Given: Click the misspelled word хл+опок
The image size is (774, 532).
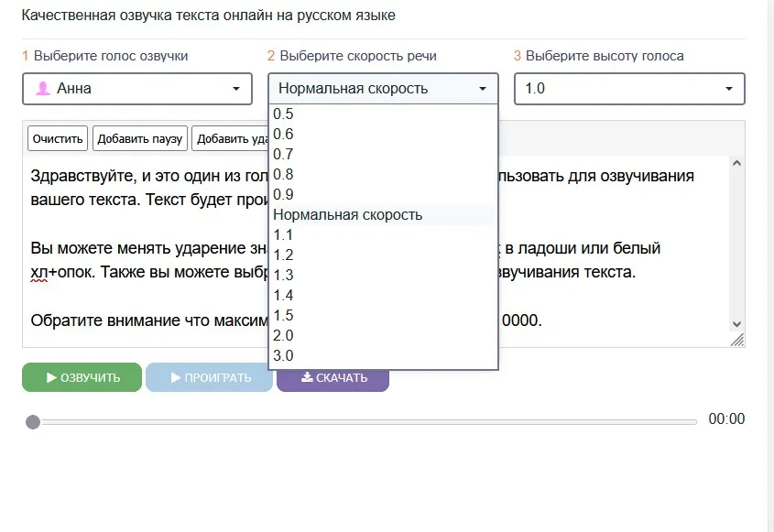Looking at the screenshot, I should (61, 272).
